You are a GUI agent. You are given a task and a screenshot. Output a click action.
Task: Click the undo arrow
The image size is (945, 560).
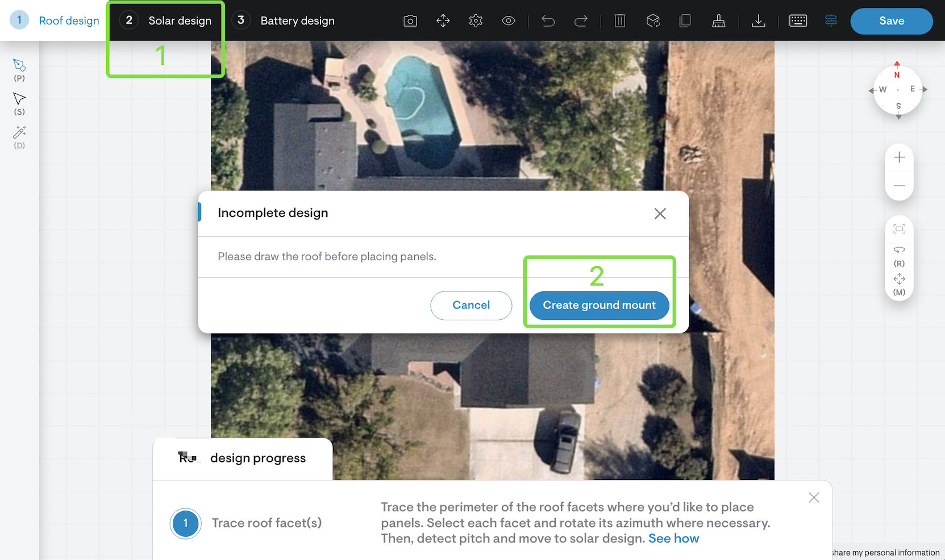click(548, 21)
